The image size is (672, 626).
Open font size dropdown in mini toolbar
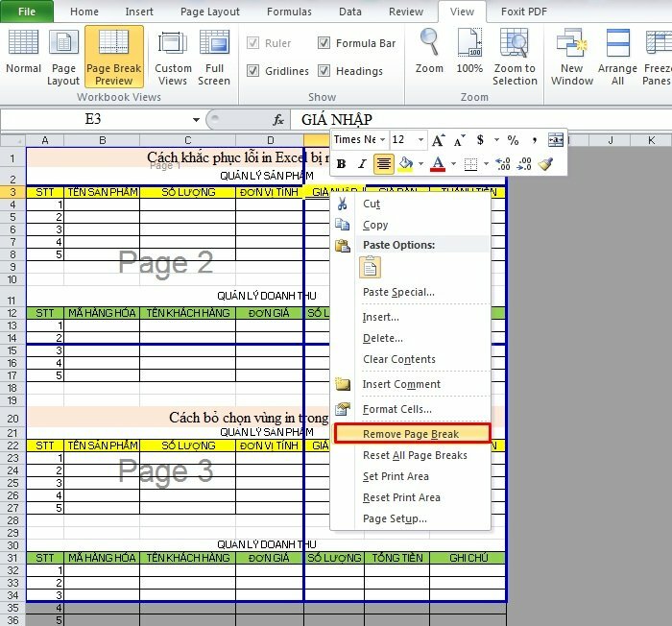pos(420,140)
